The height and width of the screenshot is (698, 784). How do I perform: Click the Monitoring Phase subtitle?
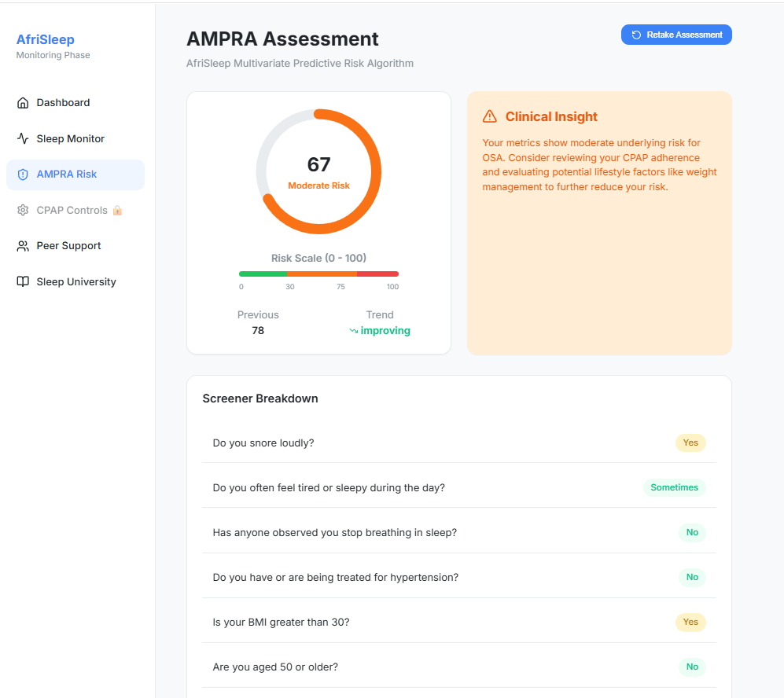click(53, 56)
